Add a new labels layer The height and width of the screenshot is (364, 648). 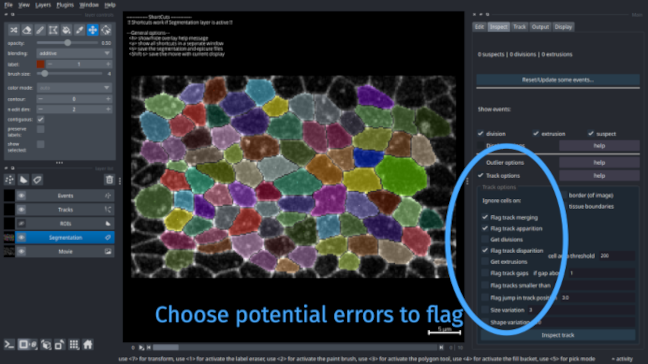click(37, 180)
